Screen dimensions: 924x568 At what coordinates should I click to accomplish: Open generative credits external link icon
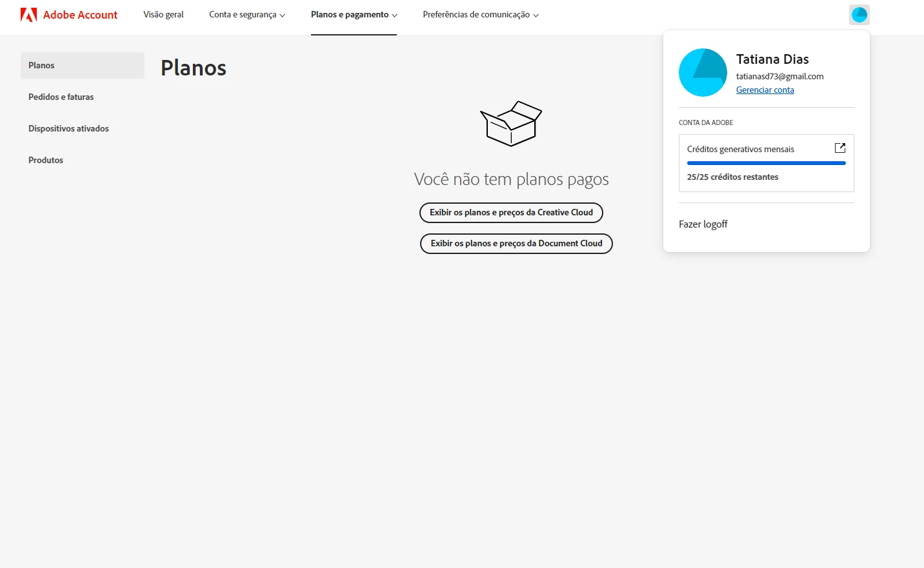point(840,148)
